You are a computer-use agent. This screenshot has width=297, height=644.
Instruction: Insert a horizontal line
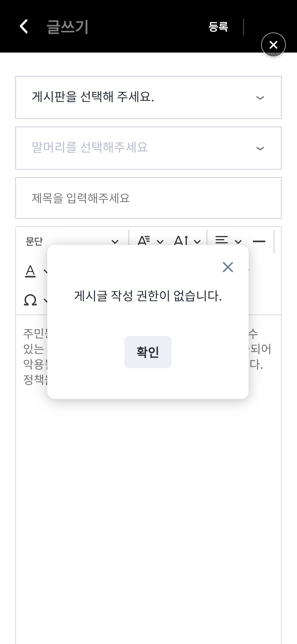259,241
